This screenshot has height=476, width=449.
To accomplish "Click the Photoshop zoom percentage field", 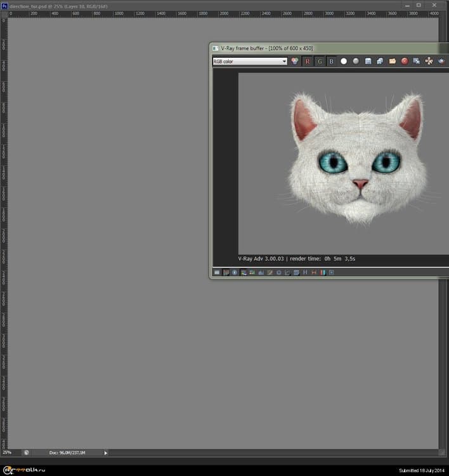I will click(x=8, y=453).
